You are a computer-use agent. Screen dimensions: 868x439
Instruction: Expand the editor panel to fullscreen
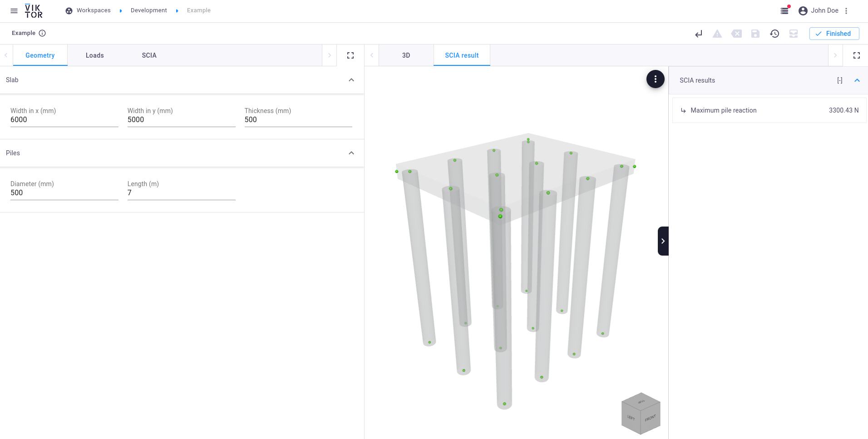pyautogui.click(x=350, y=55)
